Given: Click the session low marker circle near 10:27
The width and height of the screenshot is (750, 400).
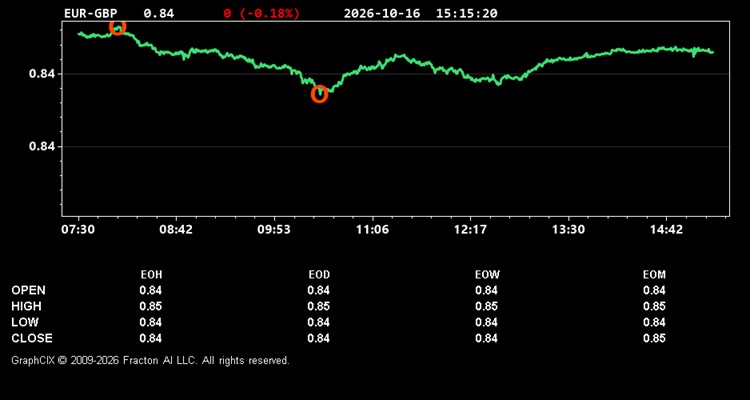Looking at the screenshot, I should (x=320, y=94).
